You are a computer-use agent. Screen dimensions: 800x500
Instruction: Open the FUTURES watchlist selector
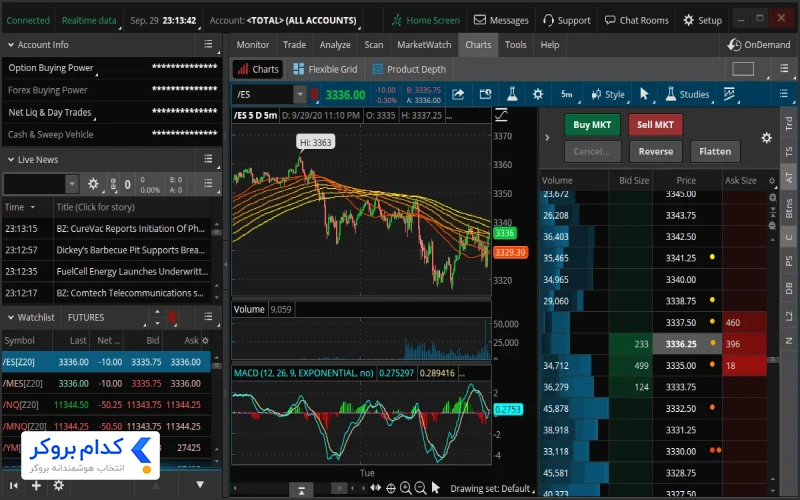click(105, 317)
